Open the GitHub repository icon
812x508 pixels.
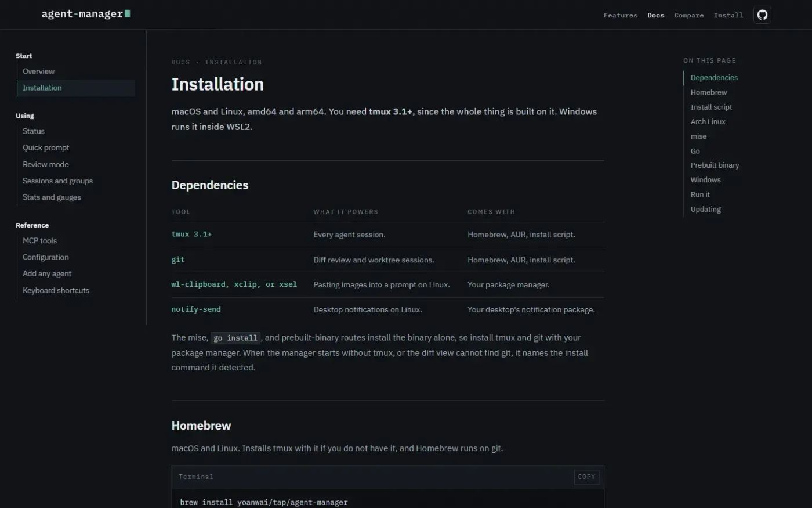tap(762, 15)
